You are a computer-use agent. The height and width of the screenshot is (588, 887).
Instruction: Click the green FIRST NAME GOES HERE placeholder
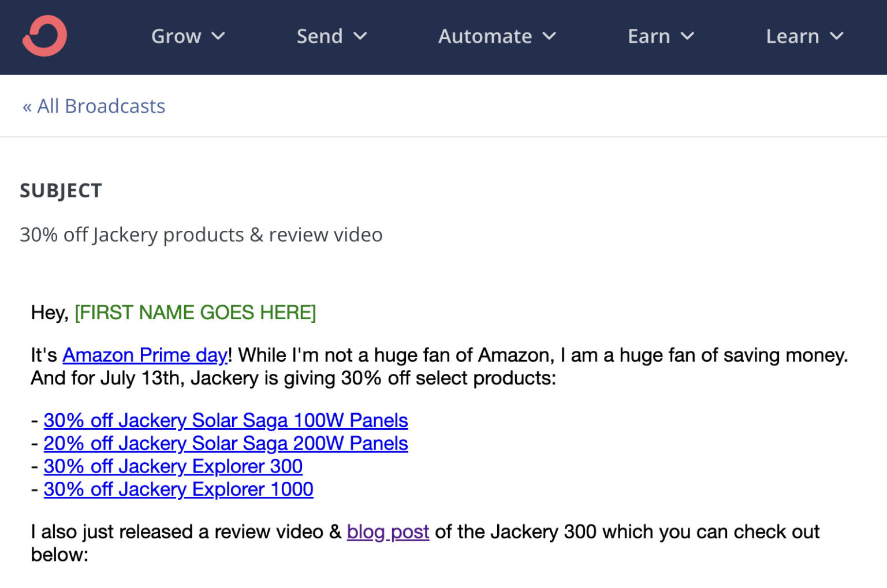[195, 313]
